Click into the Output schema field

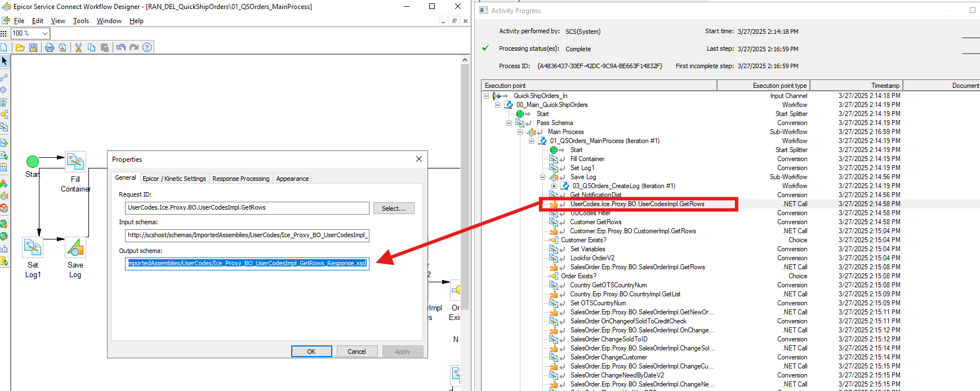pos(247,263)
